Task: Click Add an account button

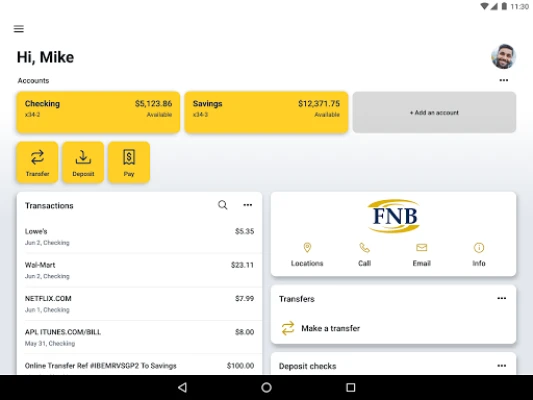Action: pos(434,112)
